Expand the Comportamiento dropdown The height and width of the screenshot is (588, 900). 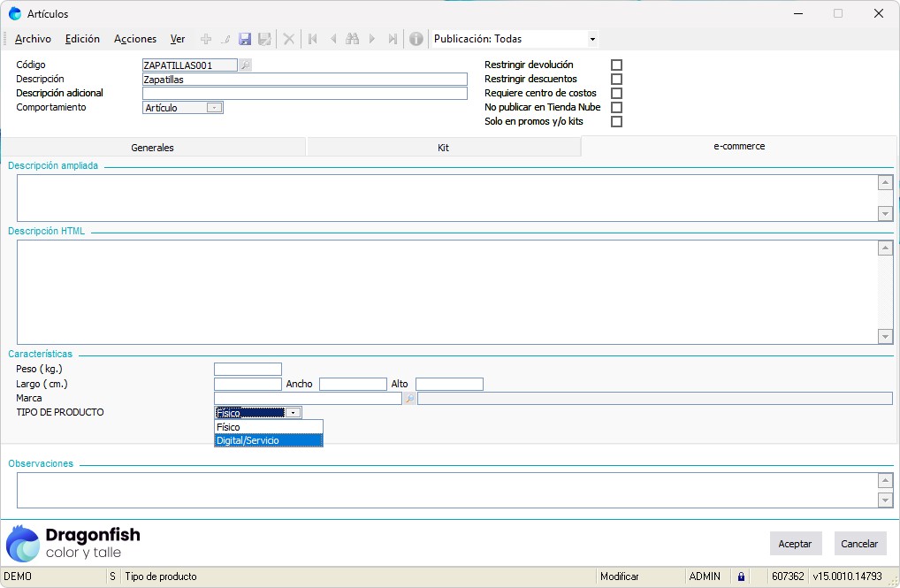(214, 108)
